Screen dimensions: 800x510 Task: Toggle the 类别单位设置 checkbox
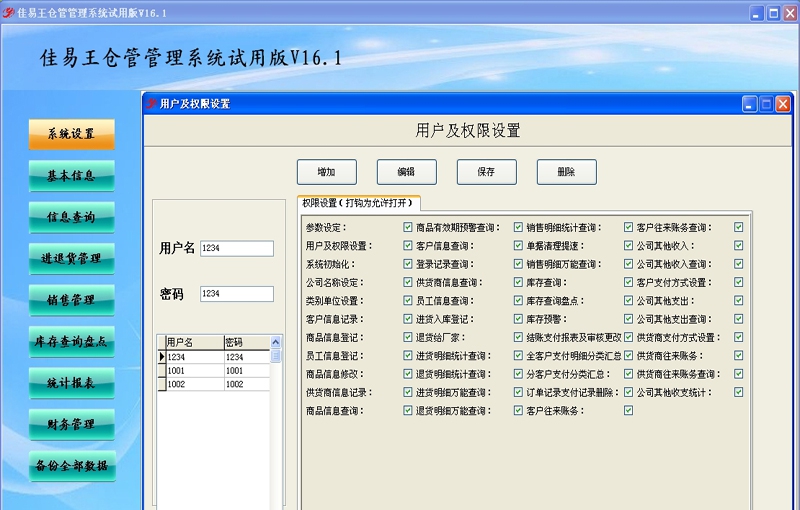(x=408, y=300)
